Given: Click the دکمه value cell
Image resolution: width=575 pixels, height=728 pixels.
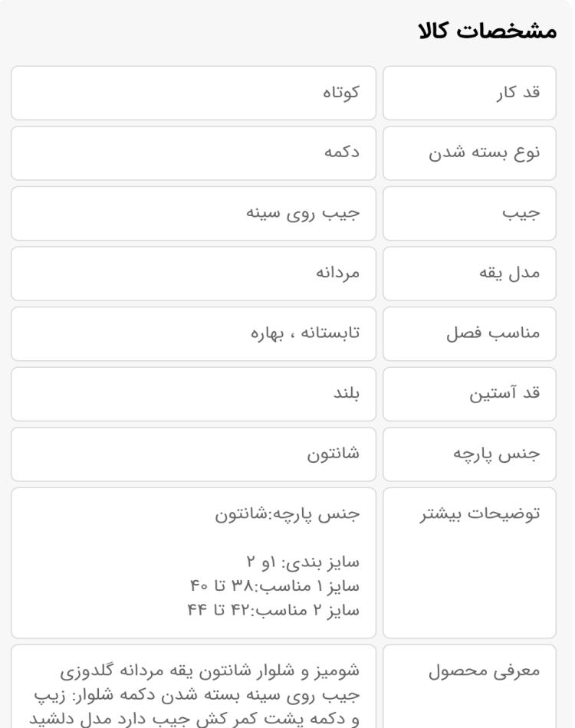Looking at the screenshot, I should point(193,153).
